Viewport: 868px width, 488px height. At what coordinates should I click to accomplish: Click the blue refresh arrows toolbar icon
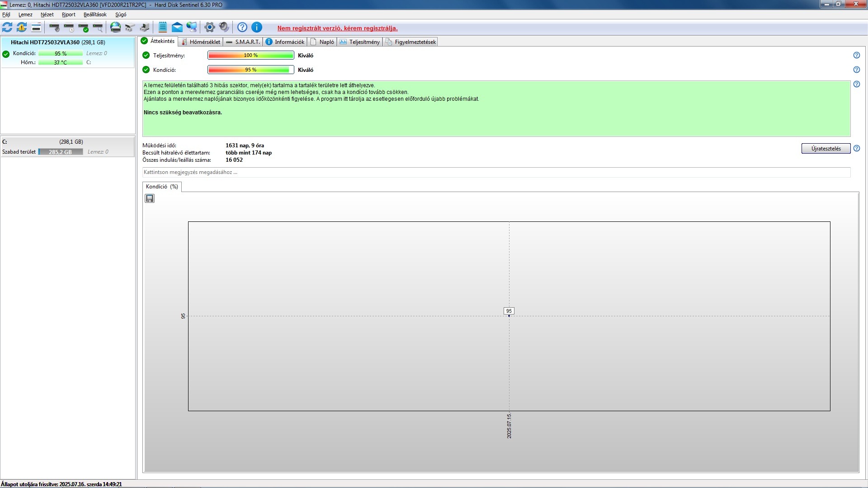(x=7, y=28)
